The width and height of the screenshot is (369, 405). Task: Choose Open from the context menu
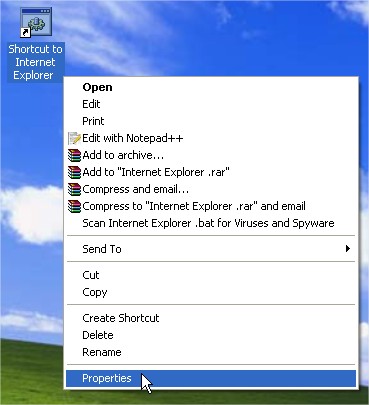pyautogui.click(x=211, y=87)
